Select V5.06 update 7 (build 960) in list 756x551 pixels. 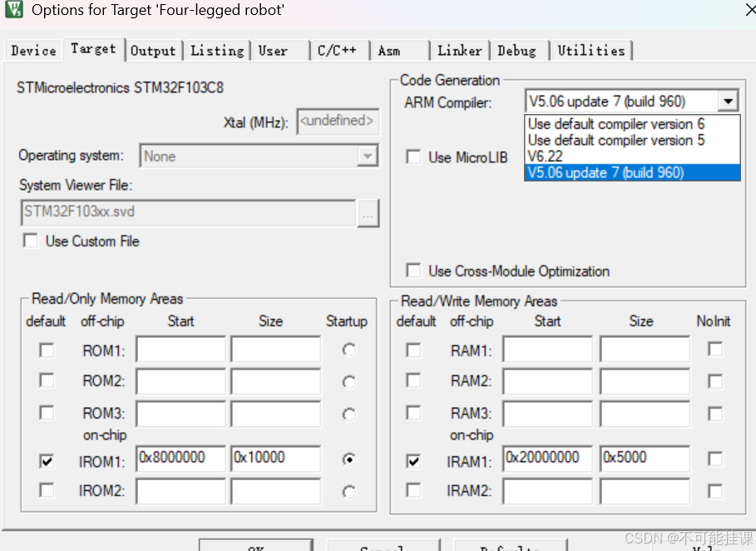pyautogui.click(x=632, y=173)
